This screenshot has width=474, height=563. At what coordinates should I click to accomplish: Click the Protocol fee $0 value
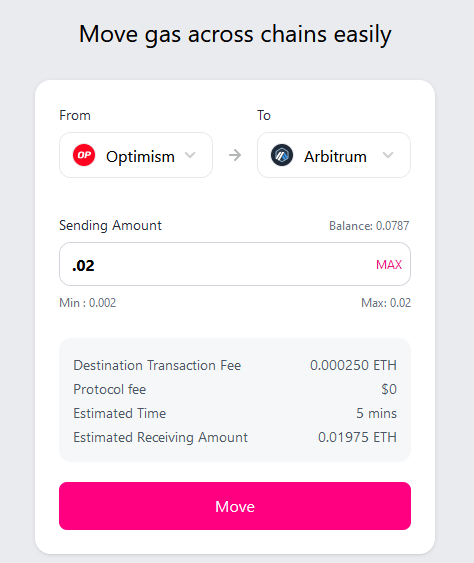[389, 390]
